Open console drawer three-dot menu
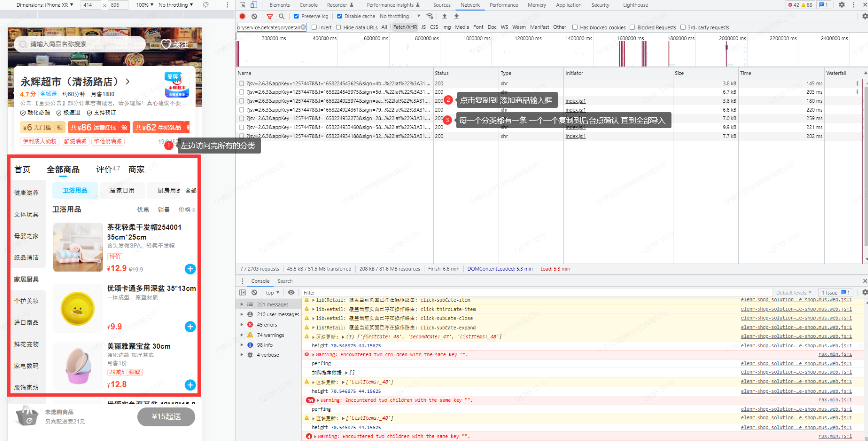This screenshot has width=868, height=441. click(243, 281)
